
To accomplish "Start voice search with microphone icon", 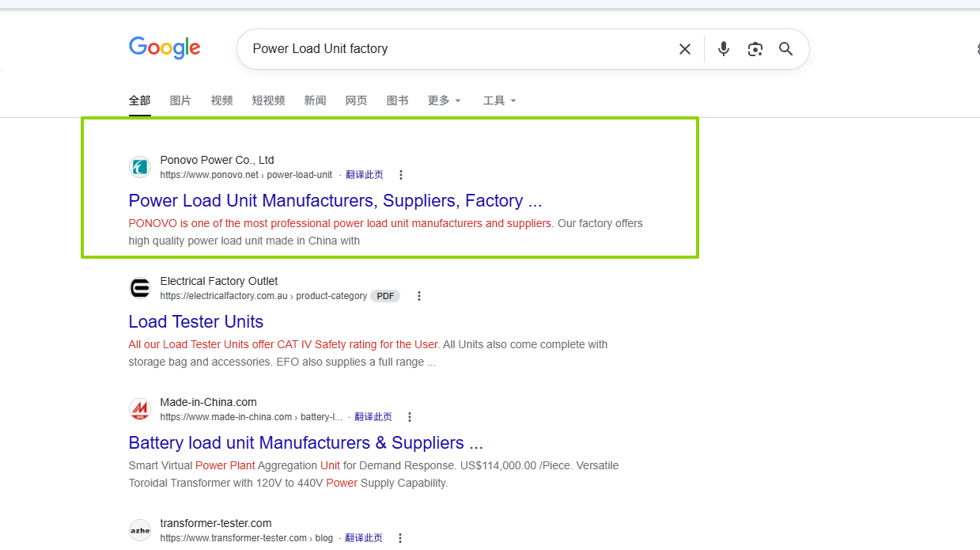I will [x=723, y=49].
